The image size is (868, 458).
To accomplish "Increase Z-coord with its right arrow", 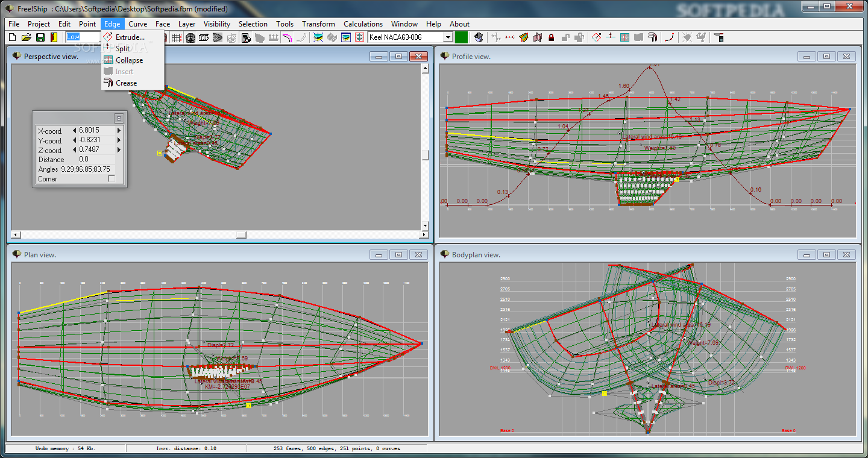I will pos(119,149).
